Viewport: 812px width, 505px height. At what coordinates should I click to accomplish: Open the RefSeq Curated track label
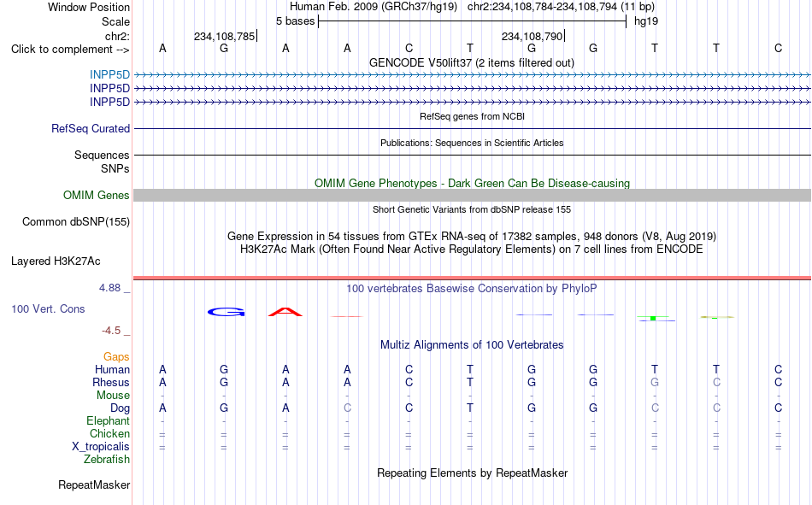click(x=90, y=128)
